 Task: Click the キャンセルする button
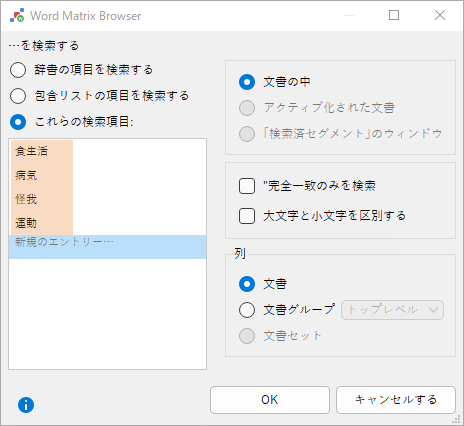[396, 400]
